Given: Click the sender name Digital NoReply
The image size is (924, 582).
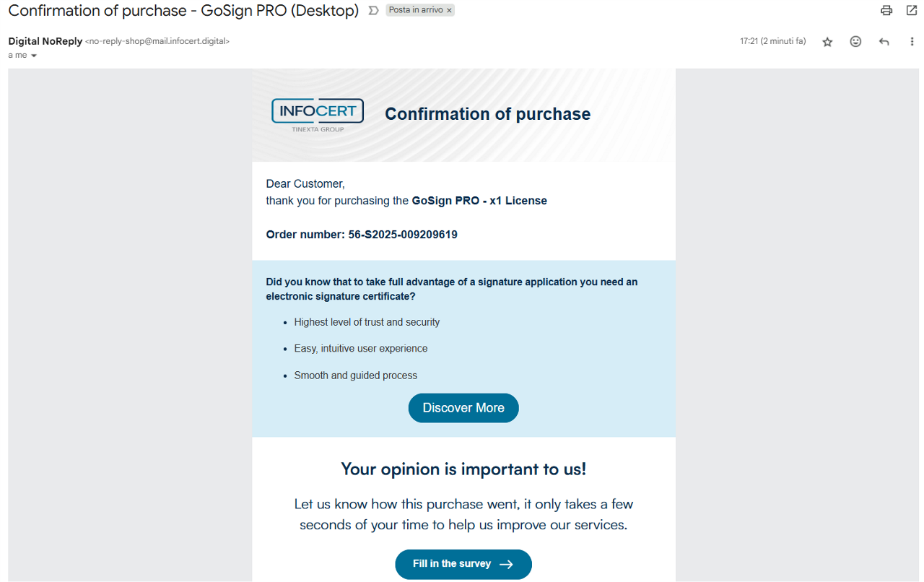Looking at the screenshot, I should click(x=45, y=41).
